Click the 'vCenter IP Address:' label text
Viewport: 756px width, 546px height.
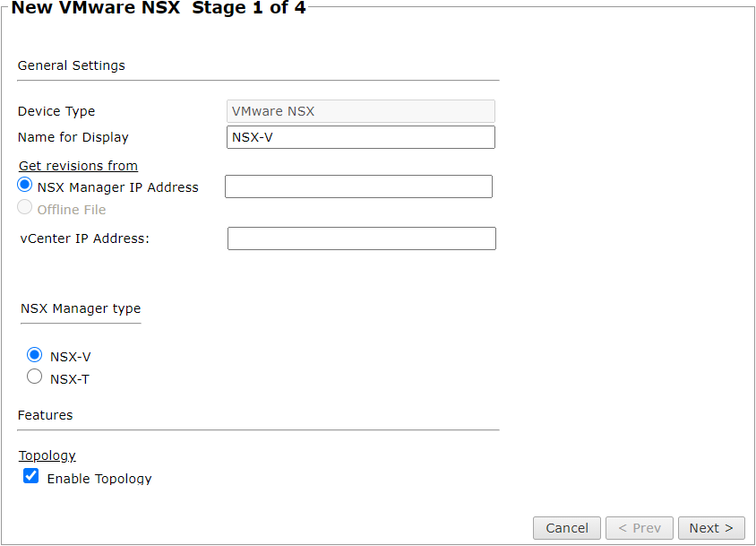[84, 238]
